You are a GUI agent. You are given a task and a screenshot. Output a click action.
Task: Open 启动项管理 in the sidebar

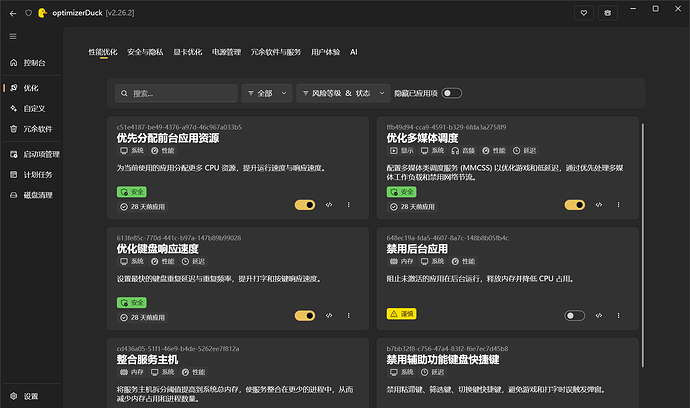coord(32,154)
